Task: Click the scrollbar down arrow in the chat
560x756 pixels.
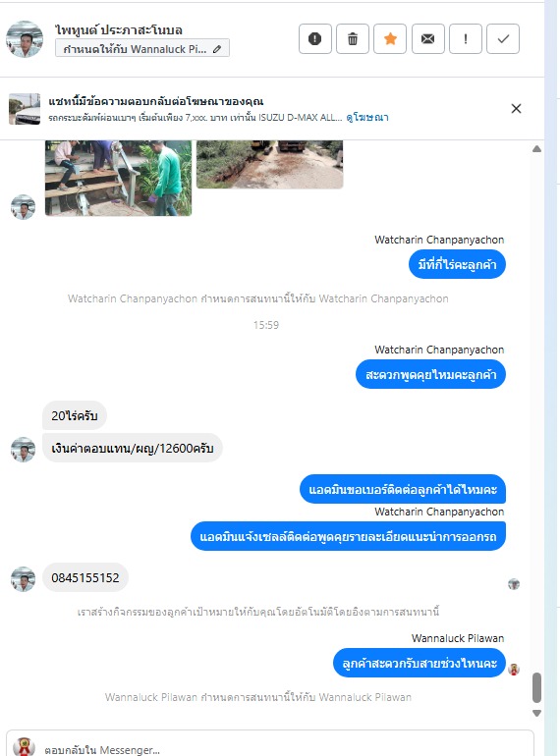Action: [x=536, y=713]
